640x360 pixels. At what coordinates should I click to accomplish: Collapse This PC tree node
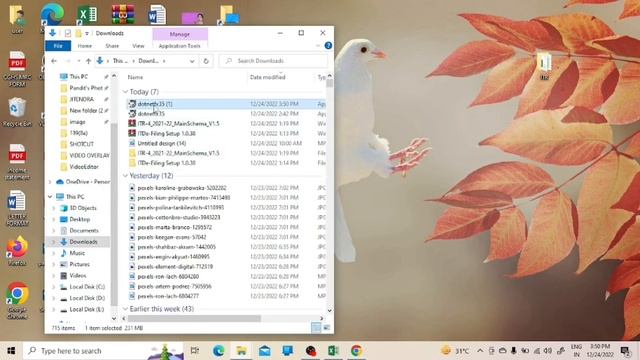[50, 197]
